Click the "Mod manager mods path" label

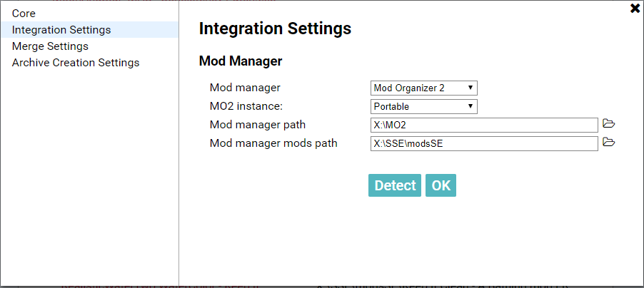[x=273, y=143]
